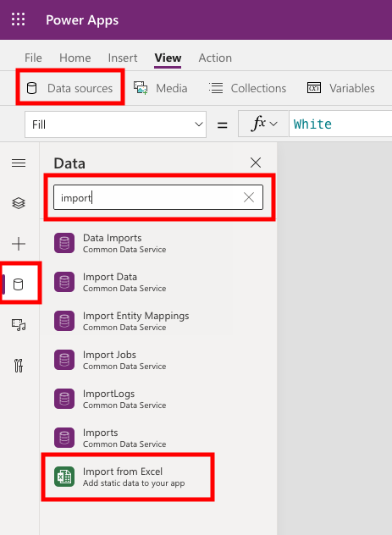Click the Insert plus icon in sidebar
This screenshot has height=535, width=392.
(x=19, y=244)
